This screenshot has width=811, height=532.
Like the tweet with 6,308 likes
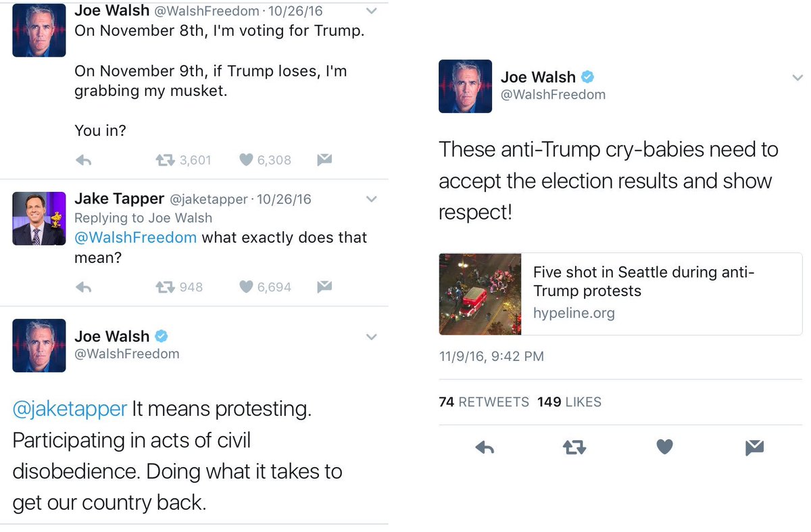pos(246,160)
